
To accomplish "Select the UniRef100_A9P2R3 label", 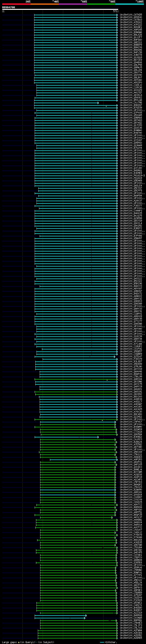I will pos(131,459).
